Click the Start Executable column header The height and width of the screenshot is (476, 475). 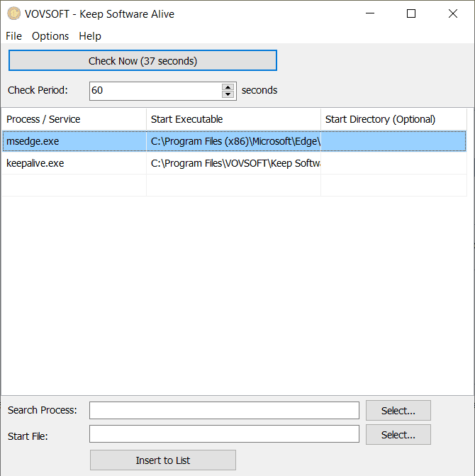tap(233, 119)
